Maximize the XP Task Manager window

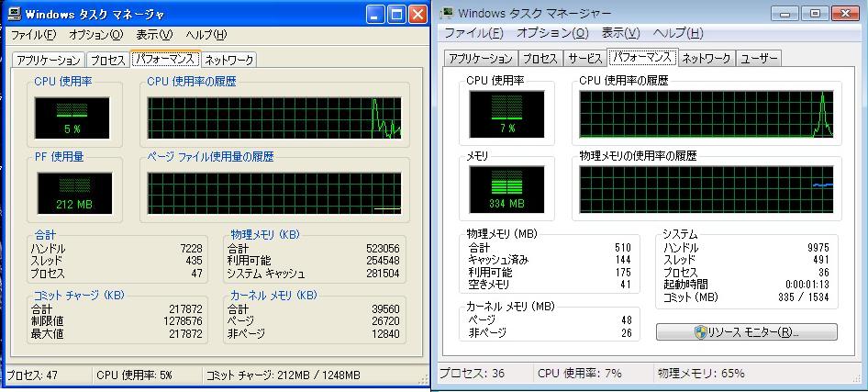(x=397, y=15)
